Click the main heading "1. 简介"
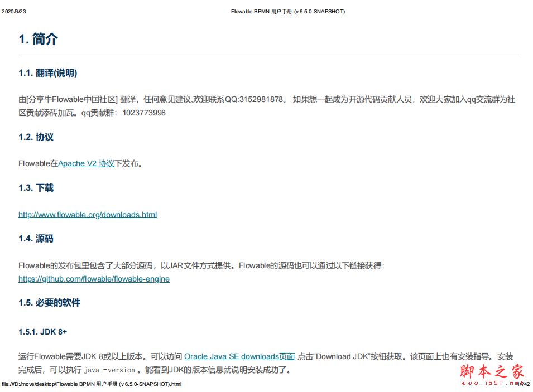 (x=38, y=40)
